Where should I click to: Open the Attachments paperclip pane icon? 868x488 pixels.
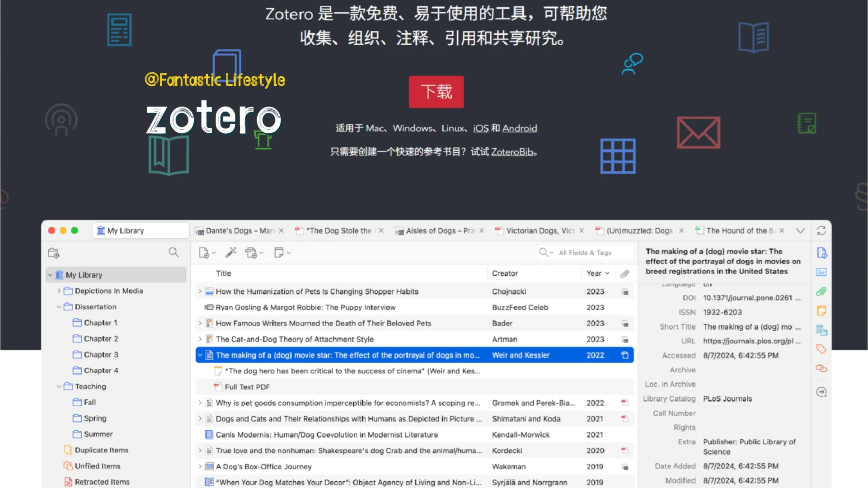[x=821, y=291]
